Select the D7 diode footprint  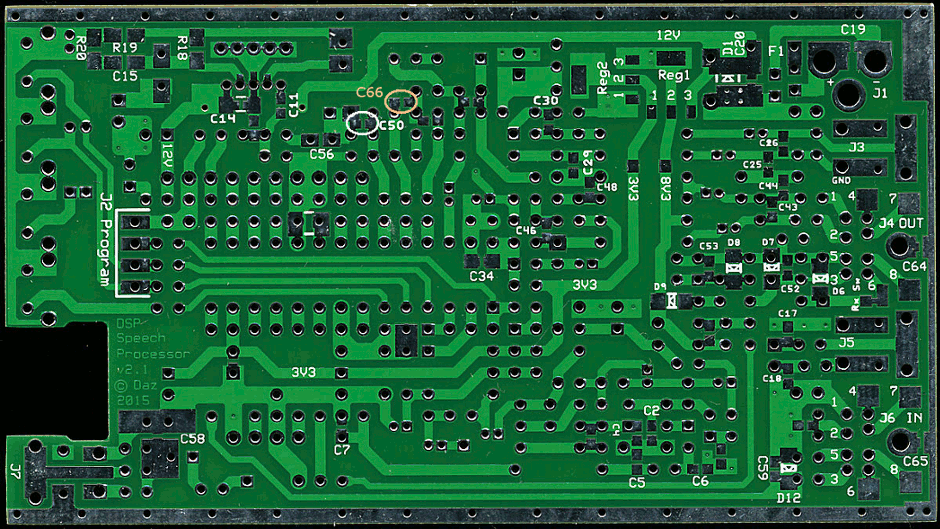tap(771, 267)
